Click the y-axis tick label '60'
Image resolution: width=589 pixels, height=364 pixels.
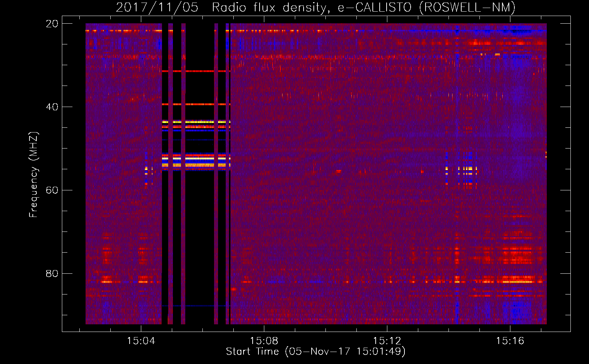(52, 190)
